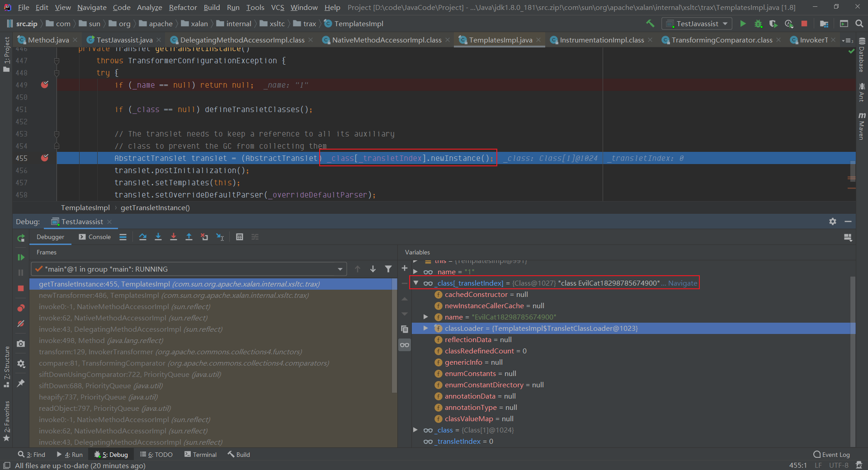The image size is (868, 470).
Task: Click the Navigate link for EvilCat class
Action: pyautogui.click(x=683, y=283)
